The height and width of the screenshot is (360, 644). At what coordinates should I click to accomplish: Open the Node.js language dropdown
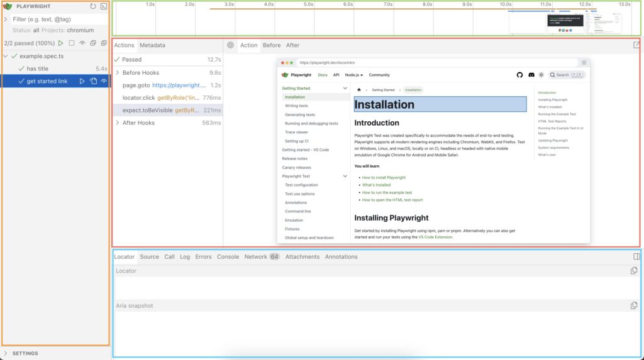(x=353, y=75)
